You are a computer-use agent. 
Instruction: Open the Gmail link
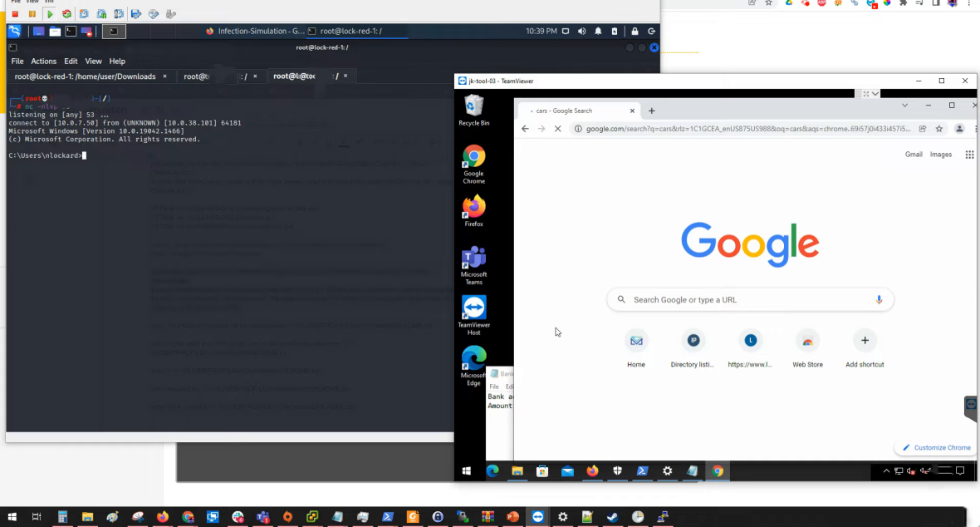point(914,155)
